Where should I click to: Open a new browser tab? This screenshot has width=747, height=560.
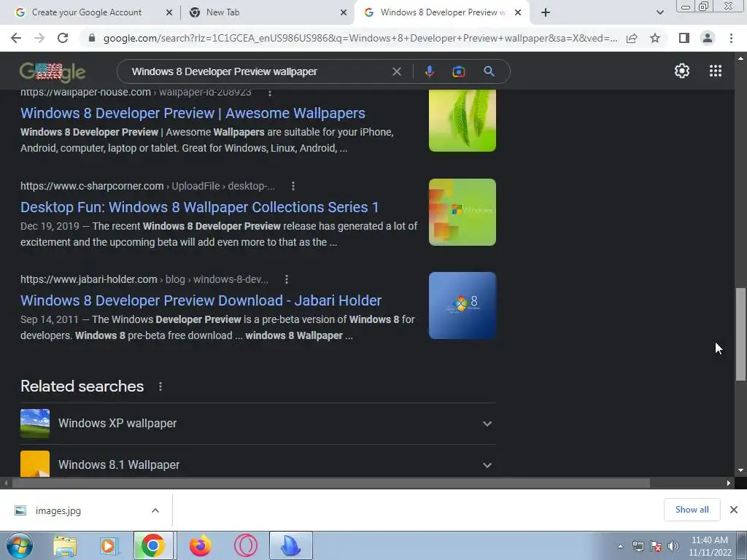pos(546,12)
